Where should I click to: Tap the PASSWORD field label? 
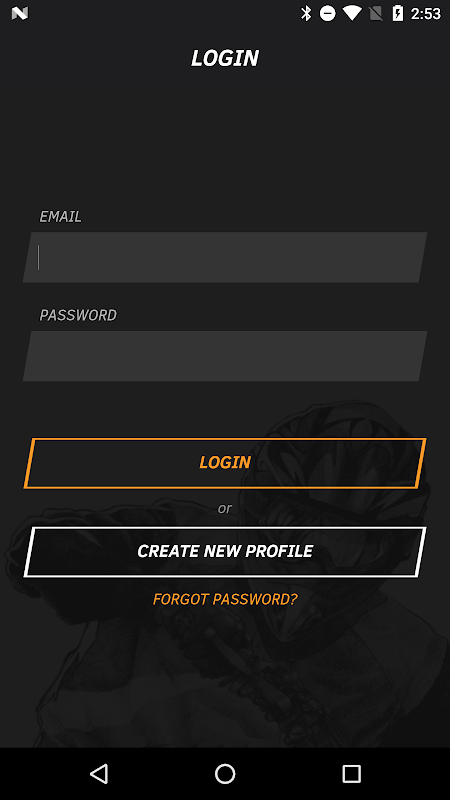pyautogui.click(x=78, y=315)
